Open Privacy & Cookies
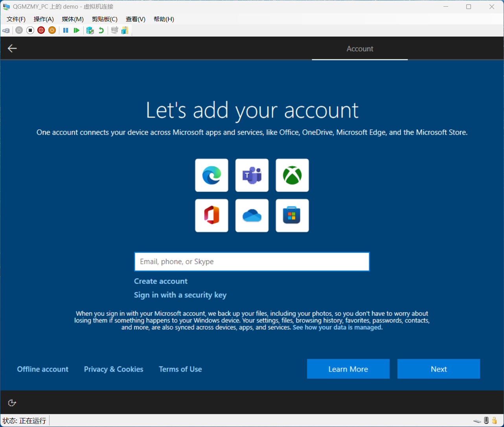504x427 pixels. [x=114, y=369]
